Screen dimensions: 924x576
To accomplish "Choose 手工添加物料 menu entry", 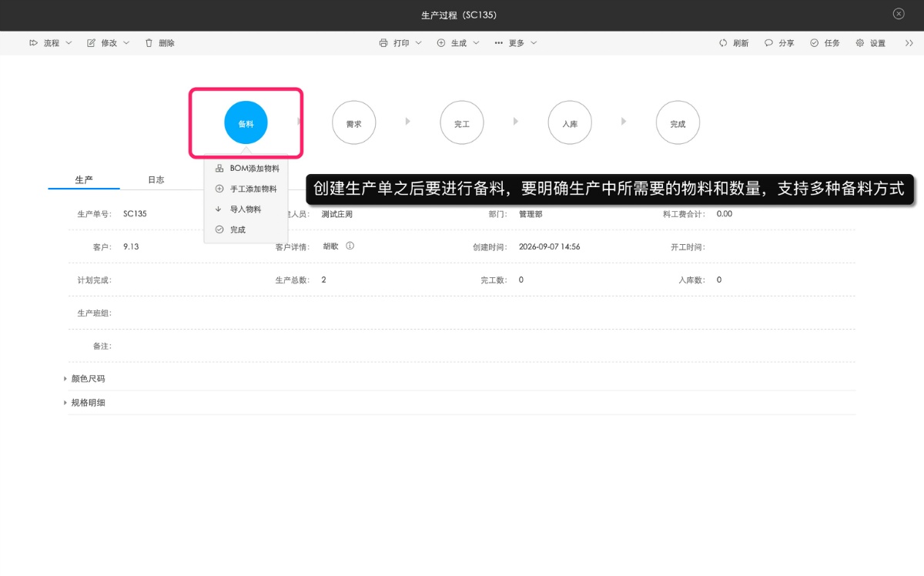I will [x=246, y=189].
